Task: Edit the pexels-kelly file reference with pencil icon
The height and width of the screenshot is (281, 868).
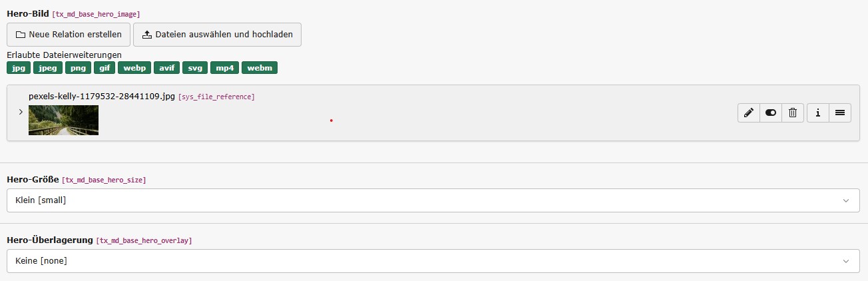Action: coord(749,113)
